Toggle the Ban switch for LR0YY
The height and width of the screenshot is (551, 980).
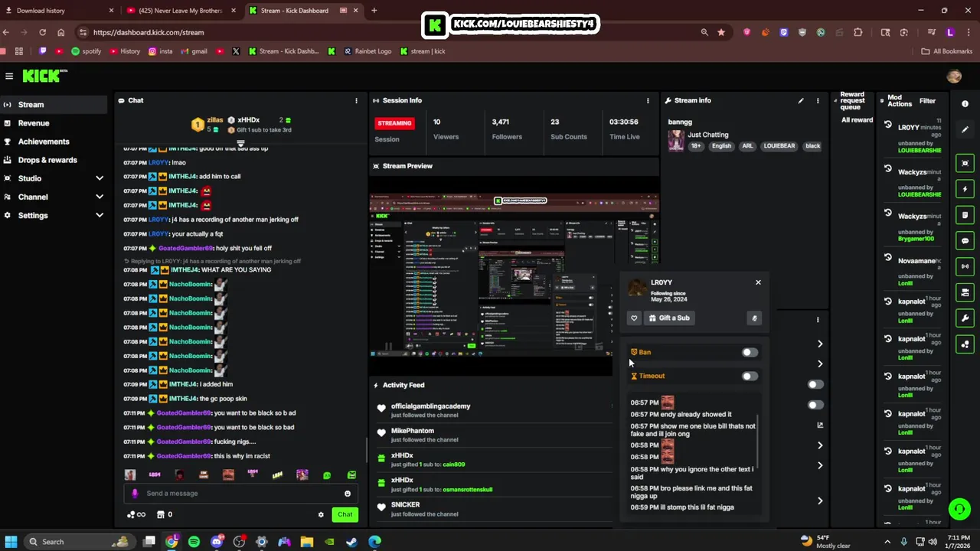point(750,353)
